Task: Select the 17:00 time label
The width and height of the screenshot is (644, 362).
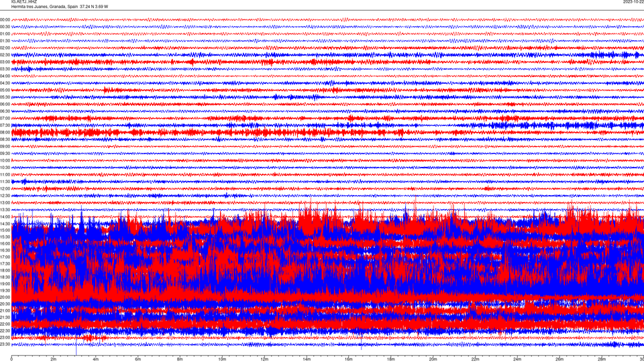Action: tap(5, 257)
